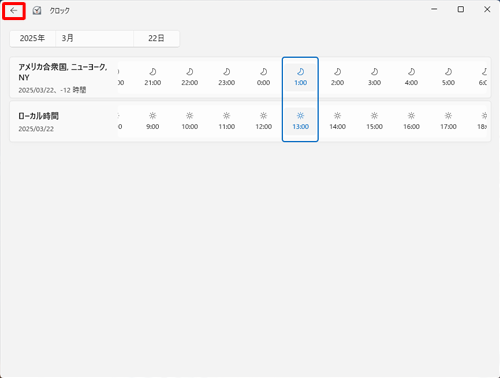Select New York 23:00 time slot
Image resolution: width=500 pixels, height=378 pixels.
point(227,77)
